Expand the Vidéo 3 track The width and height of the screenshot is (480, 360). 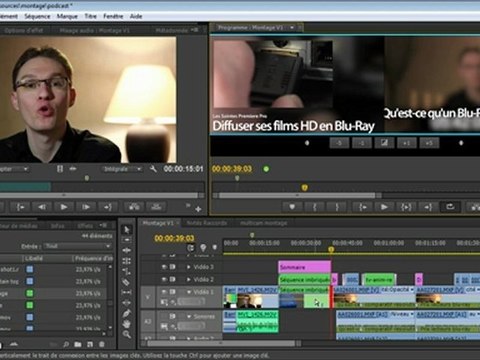coord(189,267)
